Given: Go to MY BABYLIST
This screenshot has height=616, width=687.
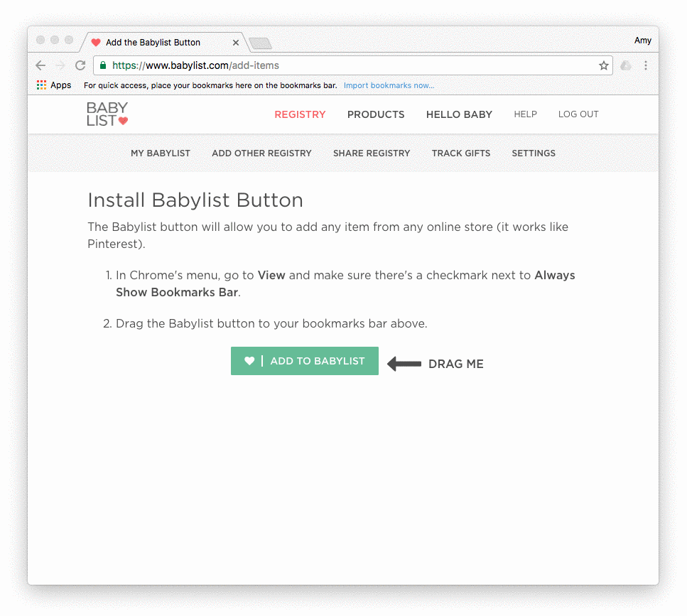Looking at the screenshot, I should 161,153.
